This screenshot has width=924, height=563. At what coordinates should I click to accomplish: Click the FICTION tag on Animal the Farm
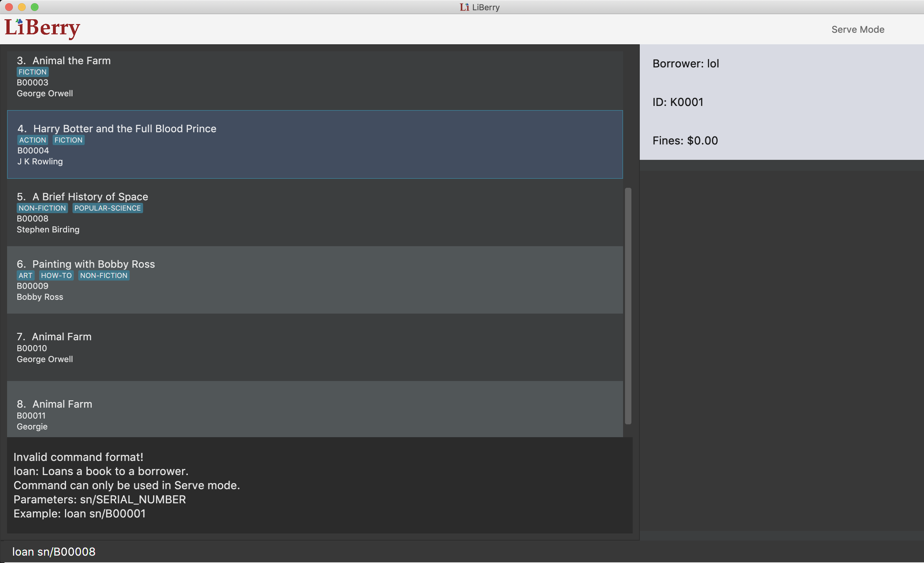pyautogui.click(x=33, y=72)
